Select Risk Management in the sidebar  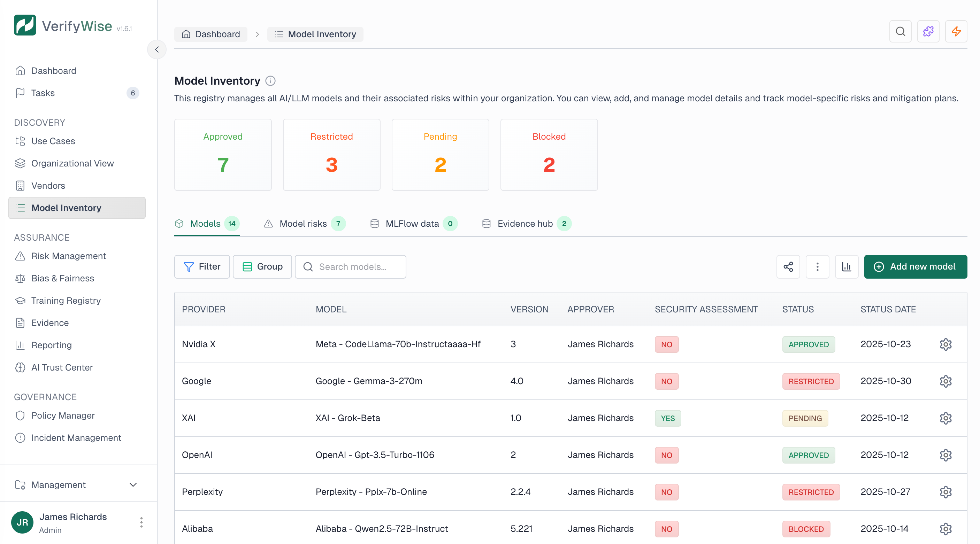coord(68,256)
